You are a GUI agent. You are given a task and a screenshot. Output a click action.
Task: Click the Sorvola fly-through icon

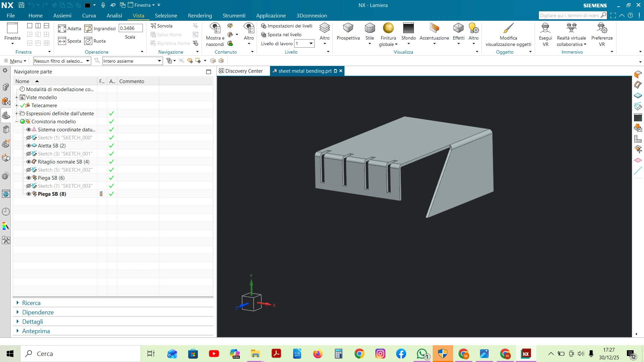(x=153, y=26)
